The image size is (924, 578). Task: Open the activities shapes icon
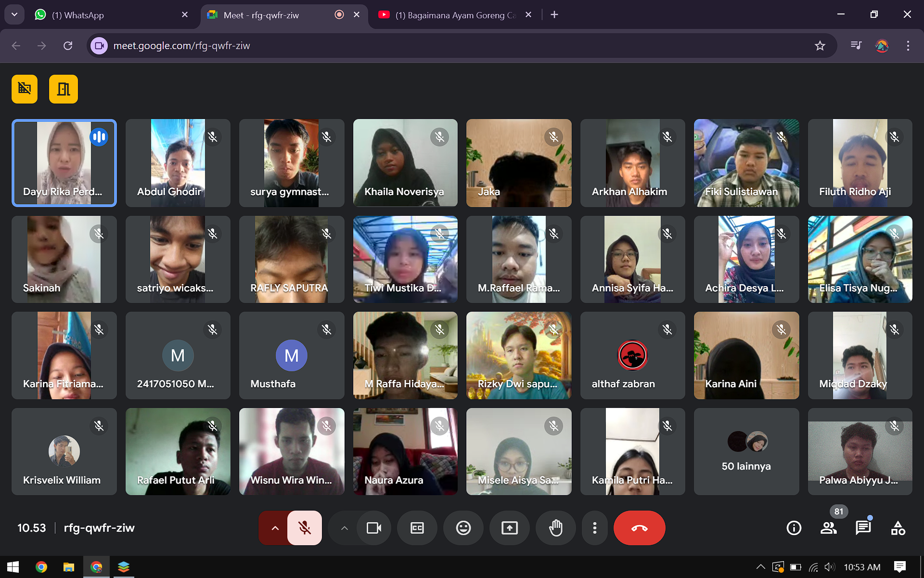click(898, 528)
